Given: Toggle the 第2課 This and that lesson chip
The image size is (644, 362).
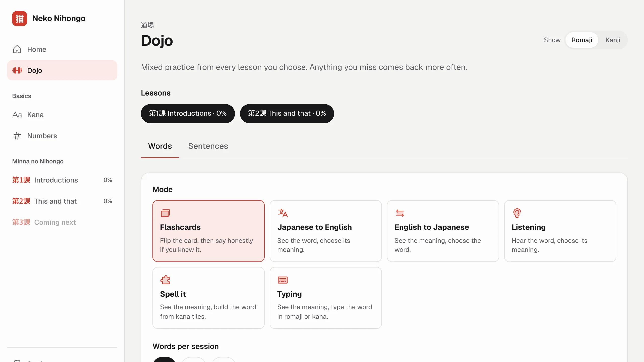Looking at the screenshot, I should [287, 113].
